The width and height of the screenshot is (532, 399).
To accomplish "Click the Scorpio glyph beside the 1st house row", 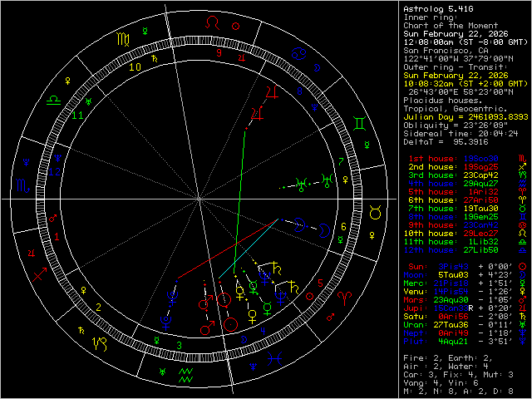I will point(522,157).
